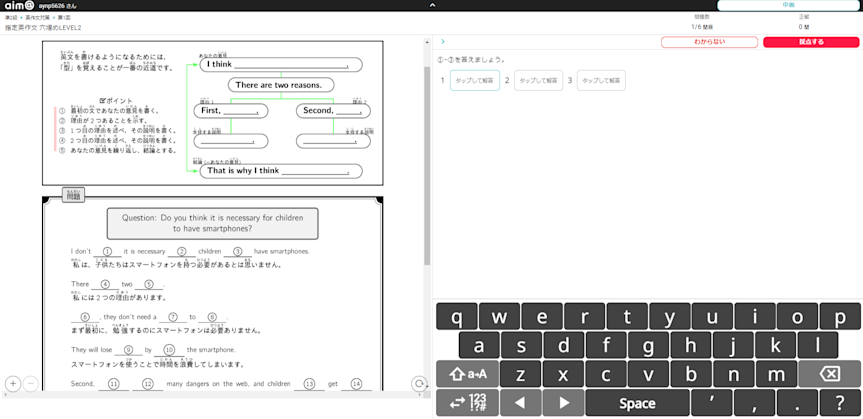Screen dimensions: 863x419
Task: Move the cursor right with the arrow key
Action: tap(563, 403)
